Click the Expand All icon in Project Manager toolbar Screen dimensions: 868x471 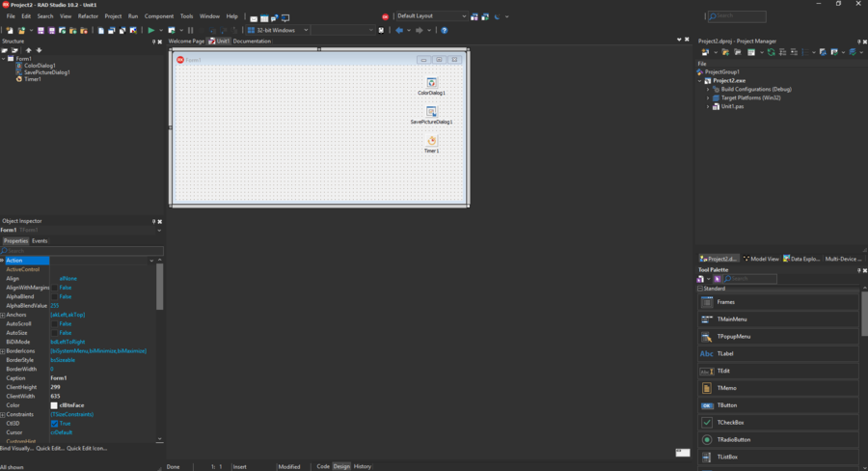(782, 52)
